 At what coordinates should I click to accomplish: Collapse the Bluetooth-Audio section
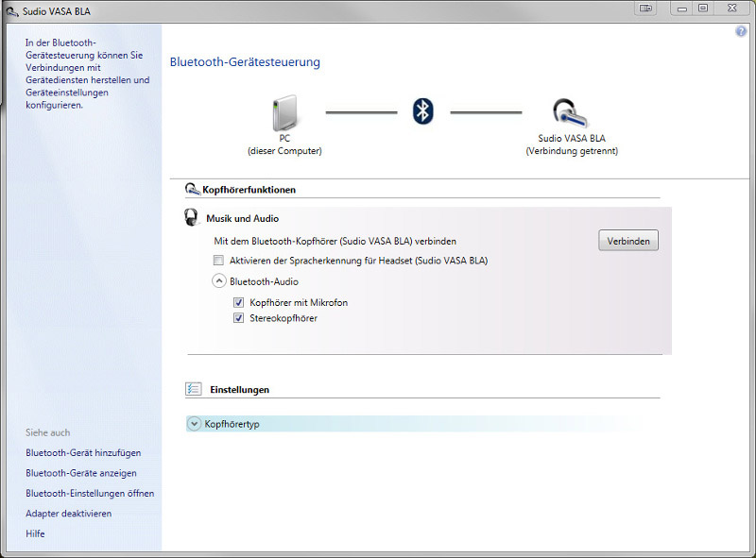pos(219,281)
